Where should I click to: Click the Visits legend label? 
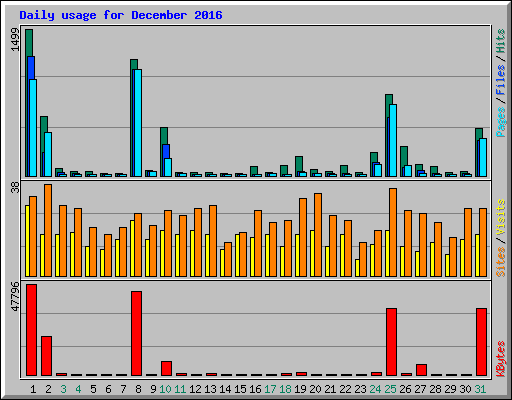point(501,217)
